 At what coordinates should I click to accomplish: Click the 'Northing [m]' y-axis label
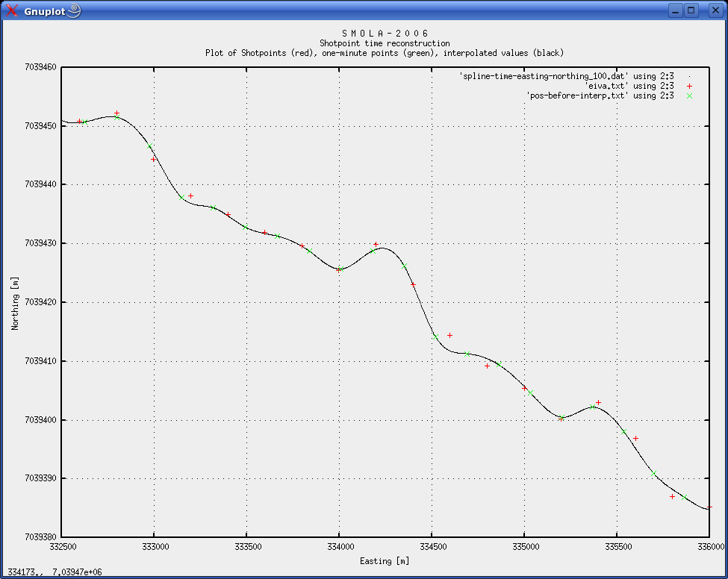(15, 302)
